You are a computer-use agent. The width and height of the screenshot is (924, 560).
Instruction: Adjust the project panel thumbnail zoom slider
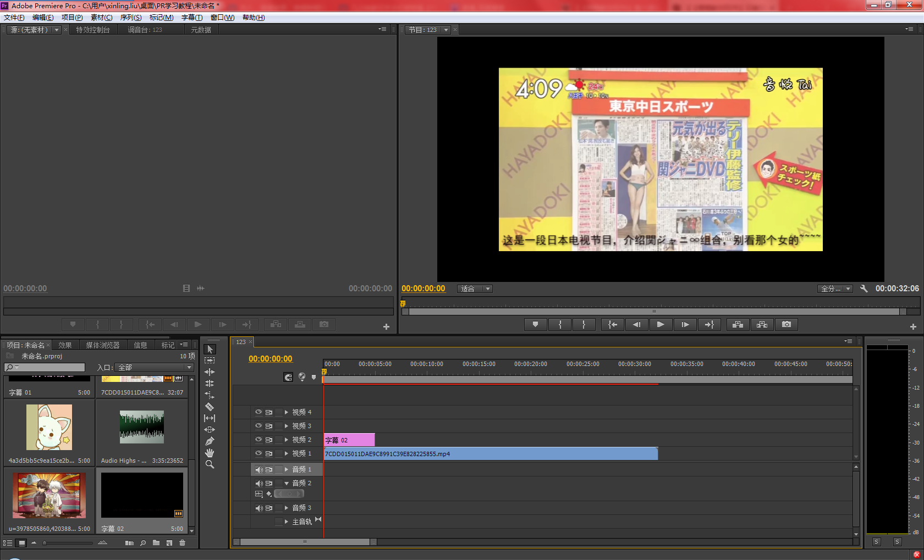(45, 543)
